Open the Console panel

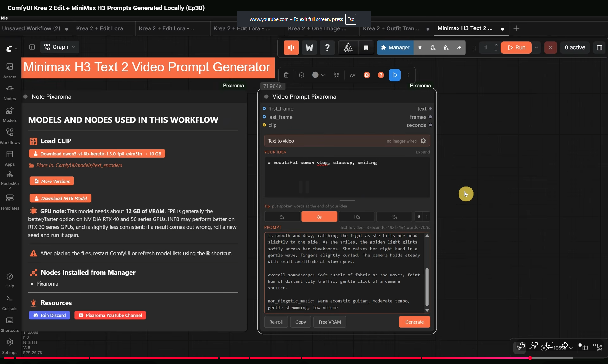pos(10,303)
